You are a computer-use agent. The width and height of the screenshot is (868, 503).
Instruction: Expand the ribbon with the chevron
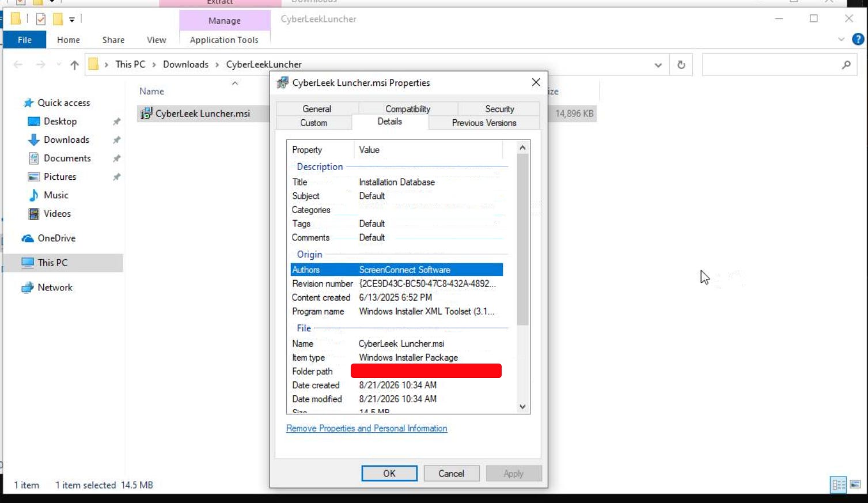click(841, 40)
